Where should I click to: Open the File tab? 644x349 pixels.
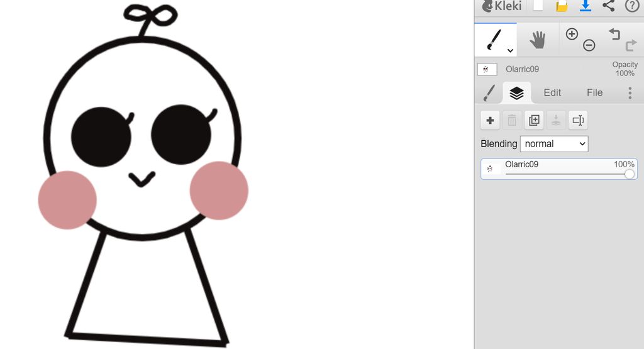click(x=594, y=93)
